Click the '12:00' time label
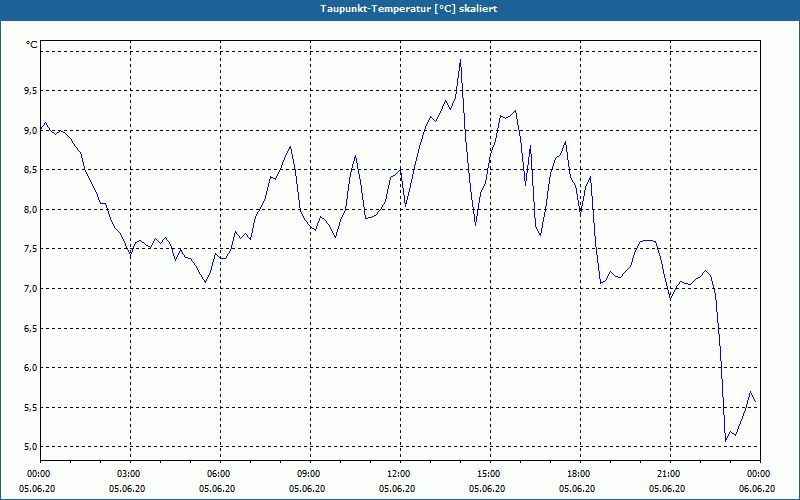 point(401,474)
